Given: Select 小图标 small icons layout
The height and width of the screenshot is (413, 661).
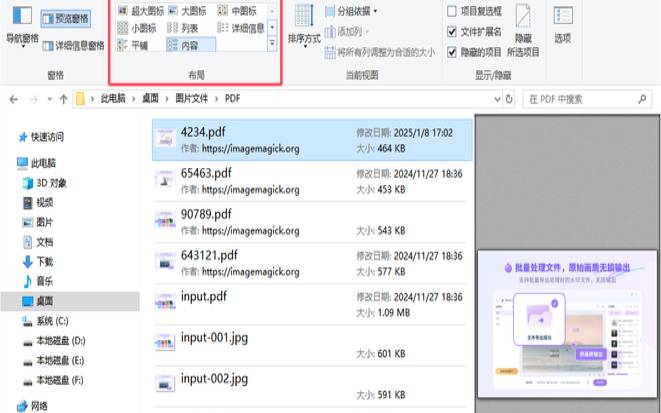Looking at the screenshot, I should coord(137,28).
